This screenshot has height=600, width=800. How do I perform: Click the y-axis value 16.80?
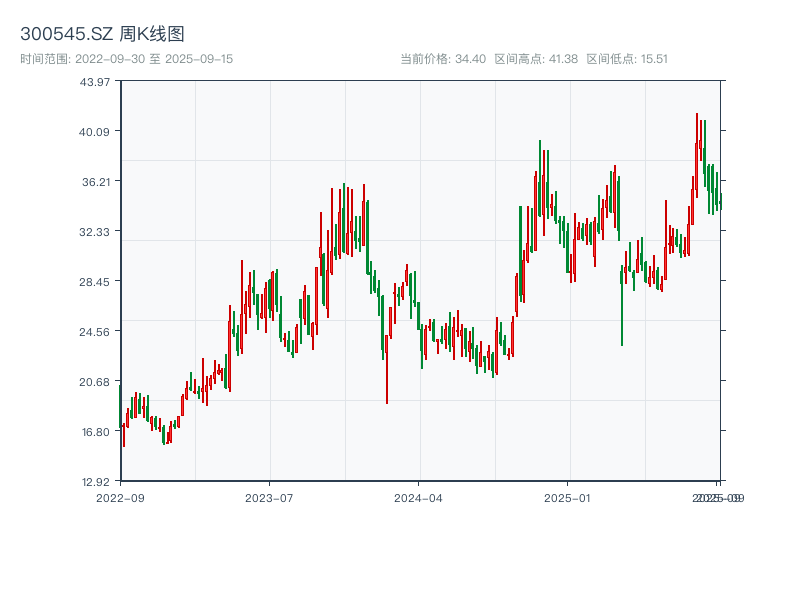point(96,432)
